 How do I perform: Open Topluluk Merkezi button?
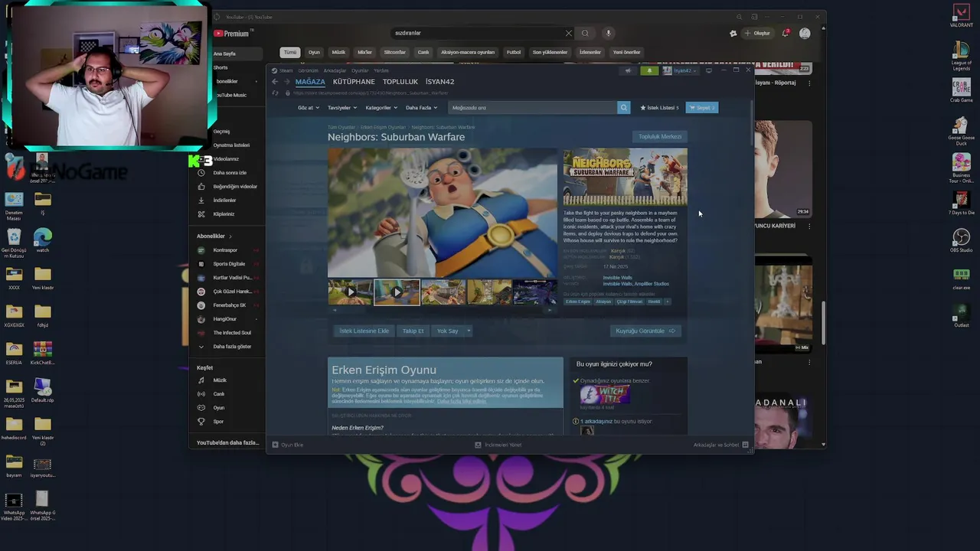pyautogui.click(x=660, y=136)
